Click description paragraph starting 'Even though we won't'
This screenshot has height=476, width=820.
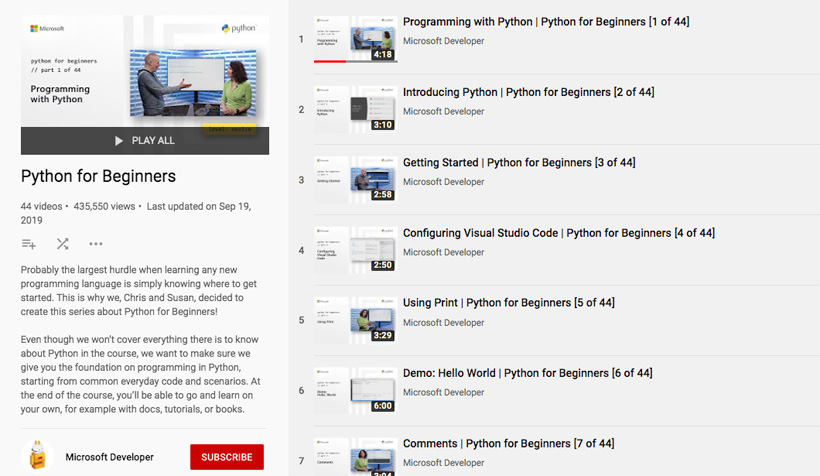[140, 375]
